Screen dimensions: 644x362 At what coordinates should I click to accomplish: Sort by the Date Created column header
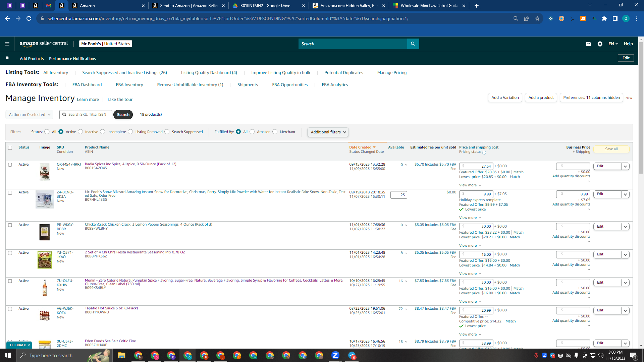(x=362, y=147)
